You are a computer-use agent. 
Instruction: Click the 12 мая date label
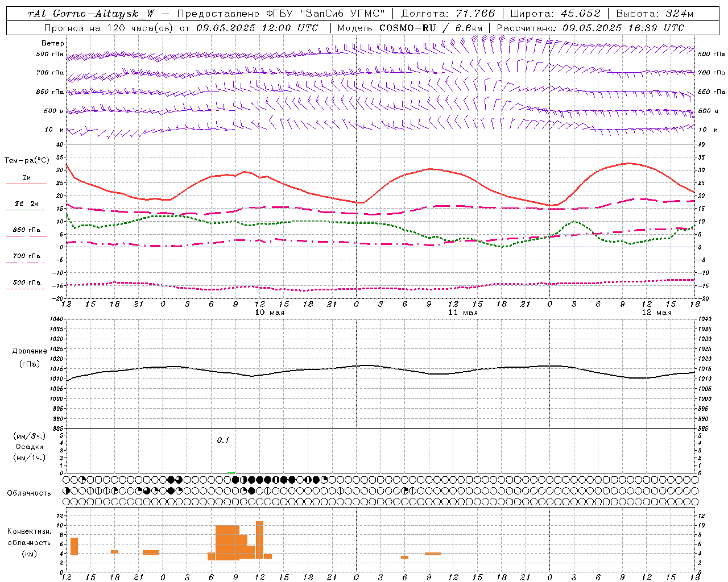pyautogui.click(x=656, y=313)
